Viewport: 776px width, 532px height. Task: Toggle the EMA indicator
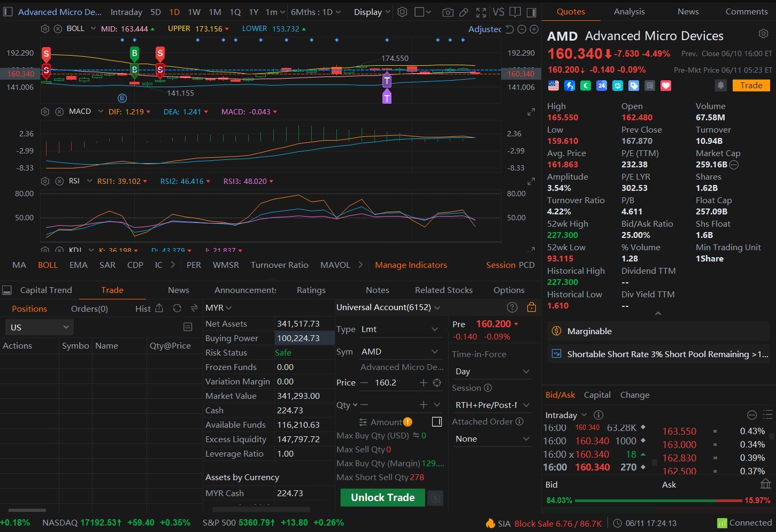point(78,265)
